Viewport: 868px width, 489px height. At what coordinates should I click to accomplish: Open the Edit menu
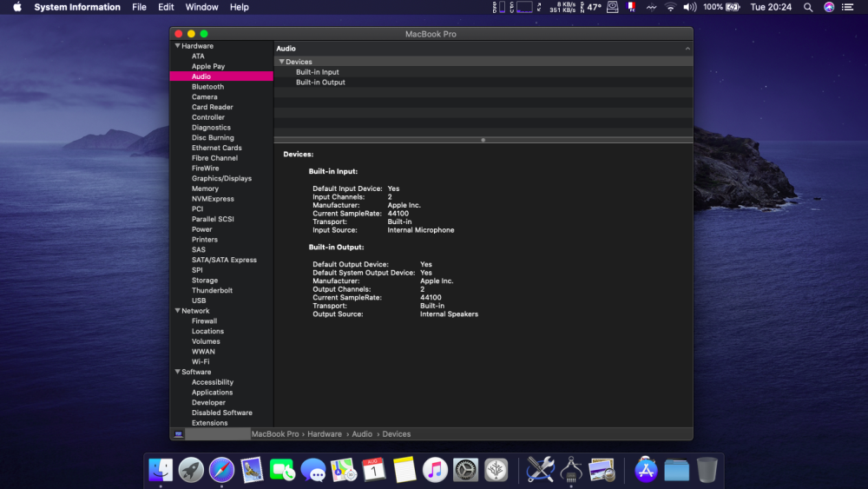[x=166, y=7]
